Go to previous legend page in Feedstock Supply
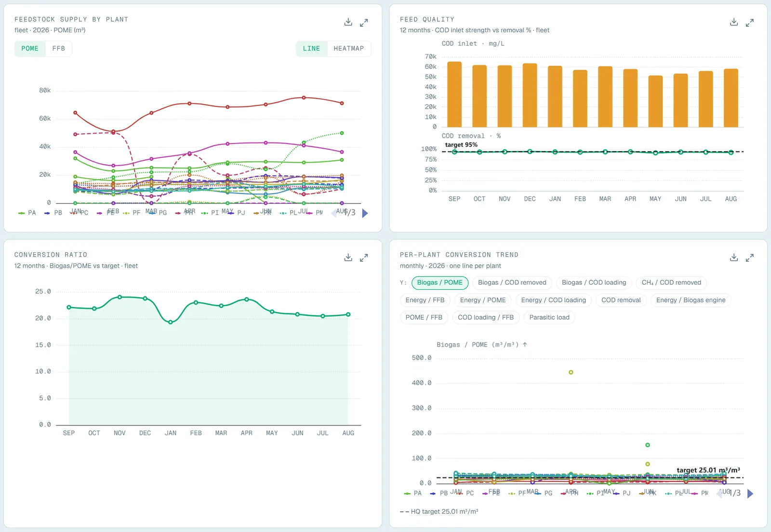The height and width of the screenshot is (532, 771). click(334, 213)
